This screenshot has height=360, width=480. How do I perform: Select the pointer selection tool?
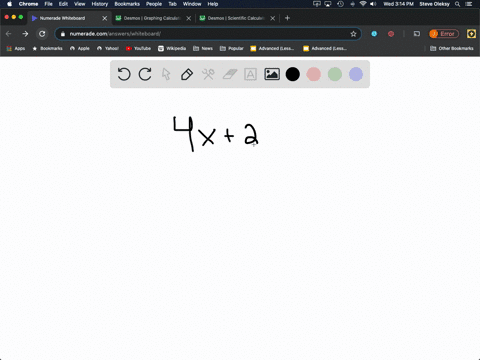pos(166,74)
